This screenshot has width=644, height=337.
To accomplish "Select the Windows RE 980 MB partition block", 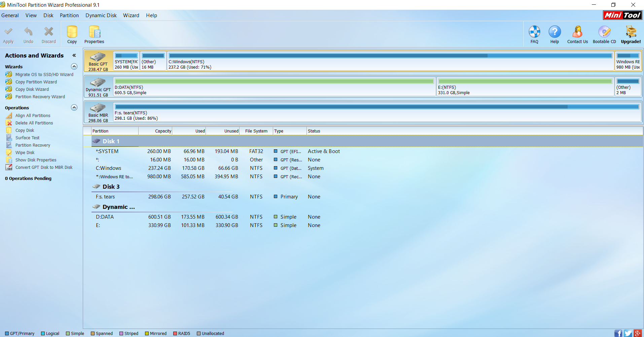I will pyautogui.click(x=628, y=61).
